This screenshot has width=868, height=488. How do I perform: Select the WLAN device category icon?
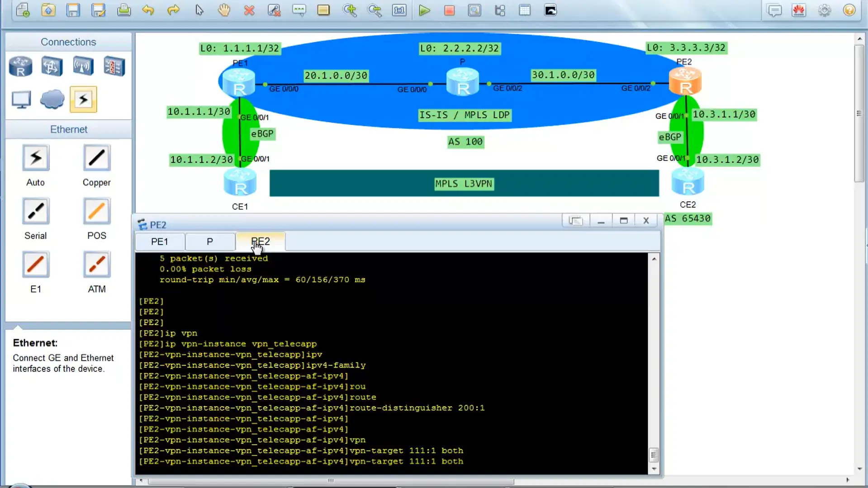83,67
